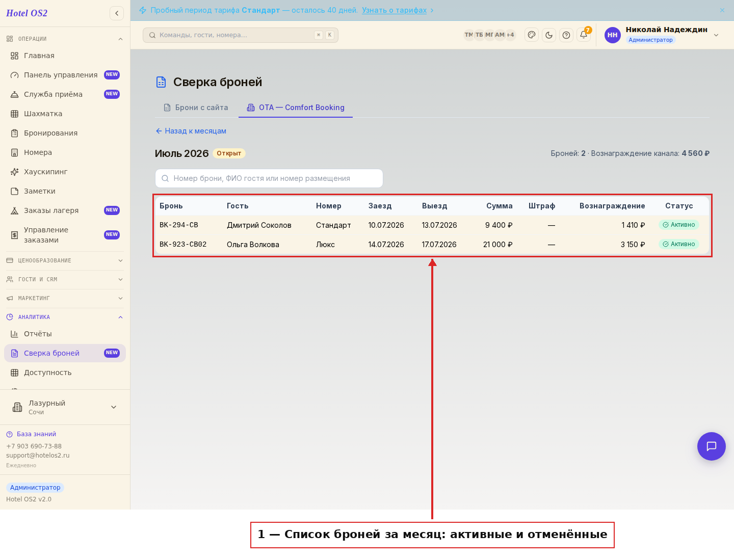Open Шахматка in sidebar
The height and width of the screenshot is (560, 734).
[x=65, y=114]
